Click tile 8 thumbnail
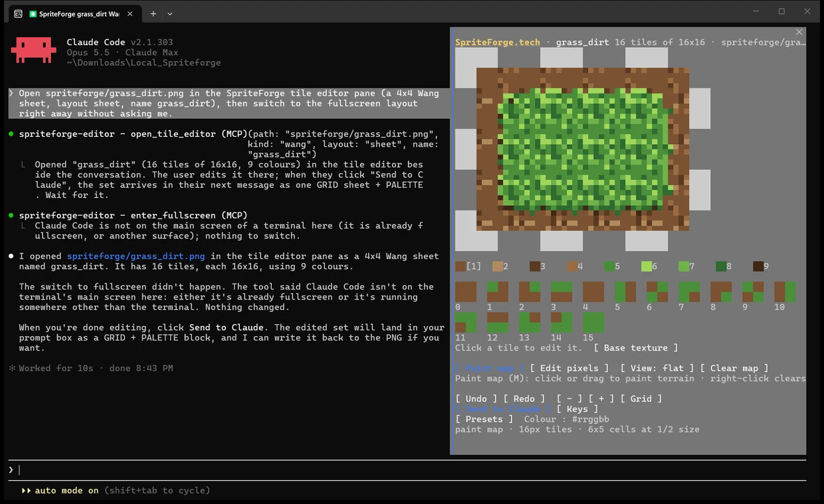 (x=721, y=292)
